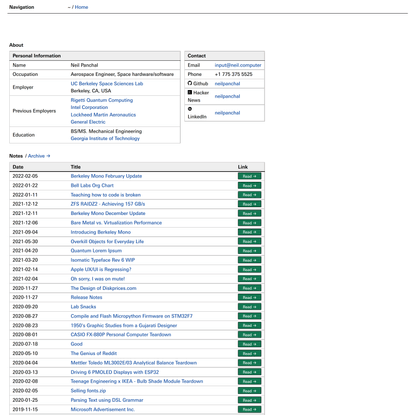415x415 pixels.
Task: Click the neilpanchal Github username link
Action: [227, 83]
